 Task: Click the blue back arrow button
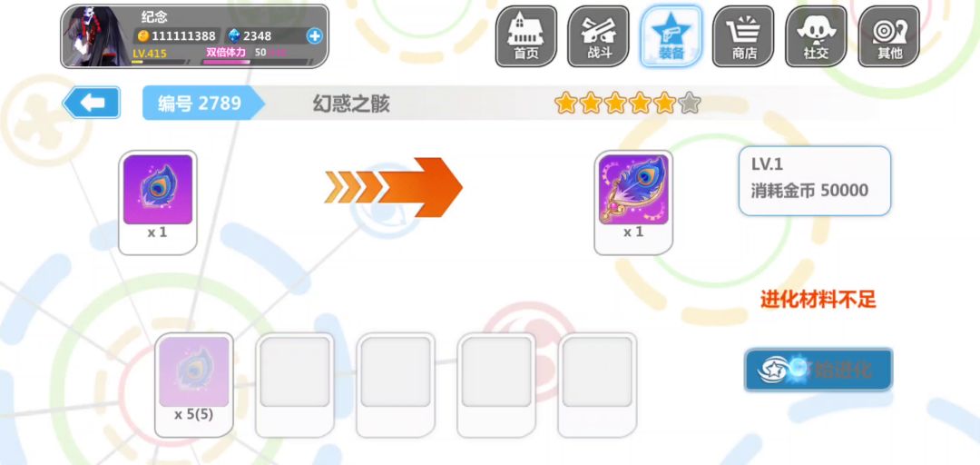[92, 103]
